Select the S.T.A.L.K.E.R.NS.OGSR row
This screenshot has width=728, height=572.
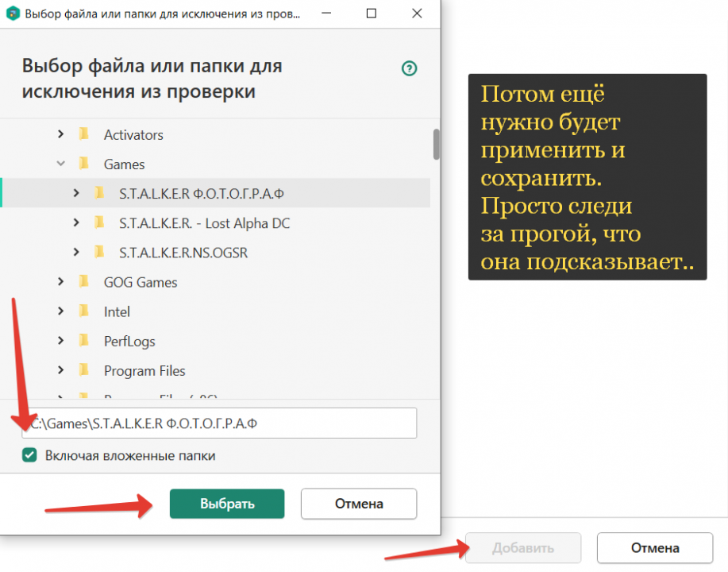(215, 252)
